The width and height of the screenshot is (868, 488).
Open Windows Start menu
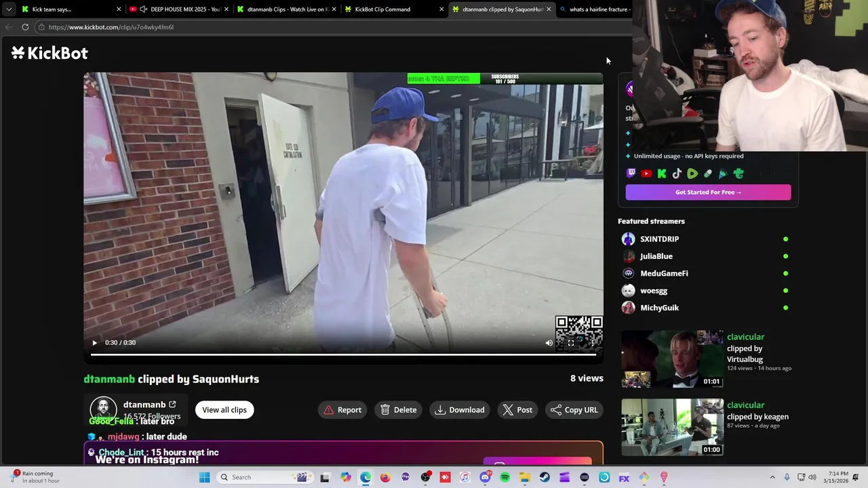pyautogui.click(x=204, y=477)
